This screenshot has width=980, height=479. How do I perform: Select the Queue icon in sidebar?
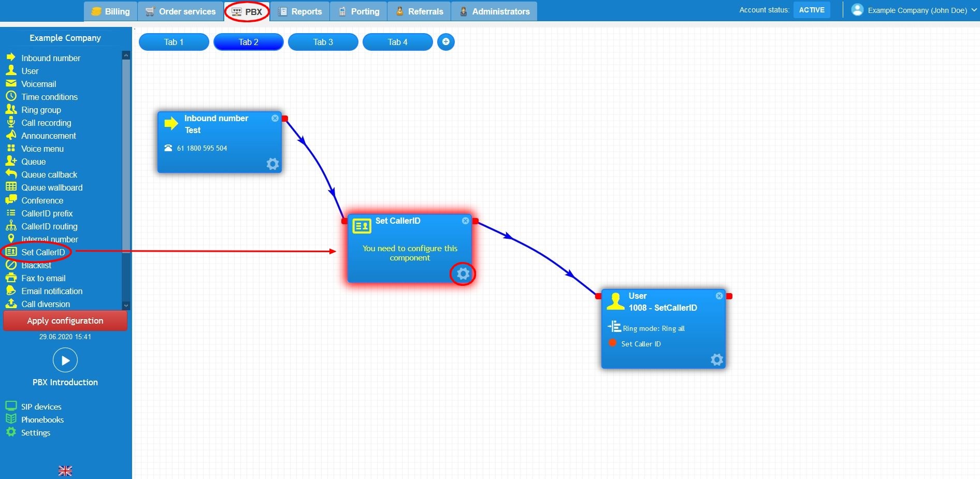point(11,161)
